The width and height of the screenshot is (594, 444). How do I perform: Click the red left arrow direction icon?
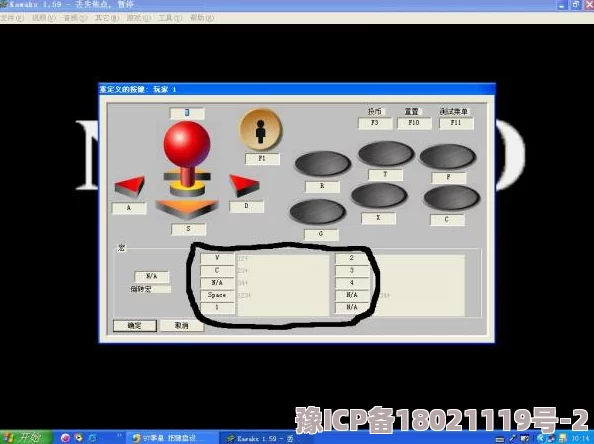coord(130,186)
